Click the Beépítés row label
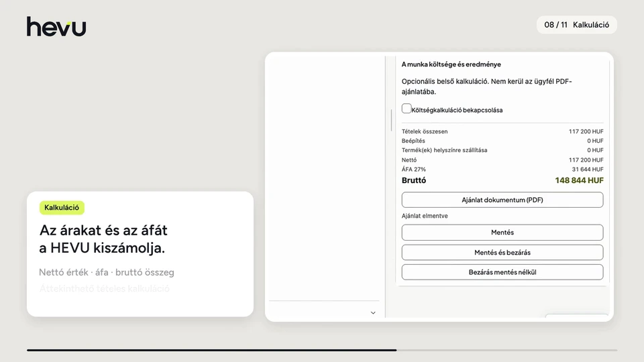644x362 pixels. (x=413, y=141)
